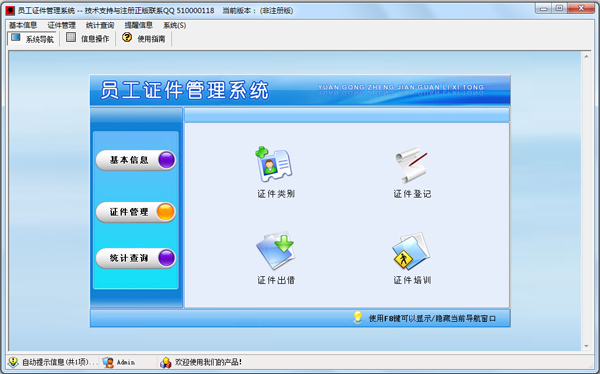This screenshot has width=600, height=374.
Task: Click the auto-tip status bar icon
Action: click(x=13, y=362)
